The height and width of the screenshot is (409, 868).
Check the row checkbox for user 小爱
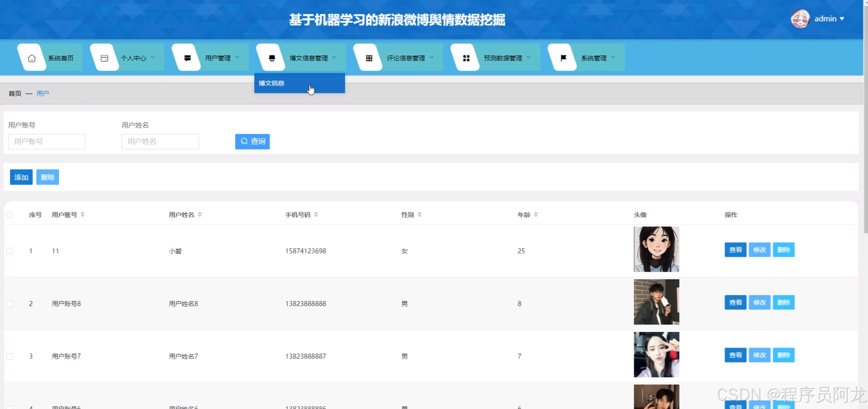10,251
